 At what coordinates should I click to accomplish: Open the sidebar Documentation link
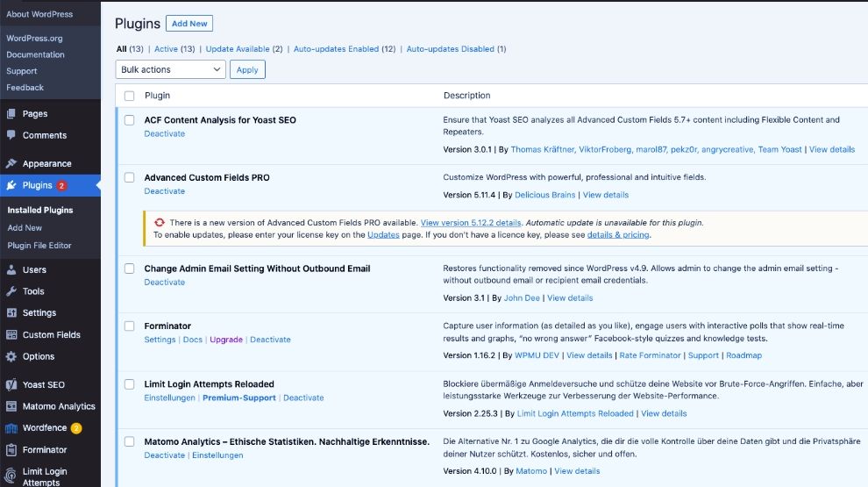coord(35,54)
